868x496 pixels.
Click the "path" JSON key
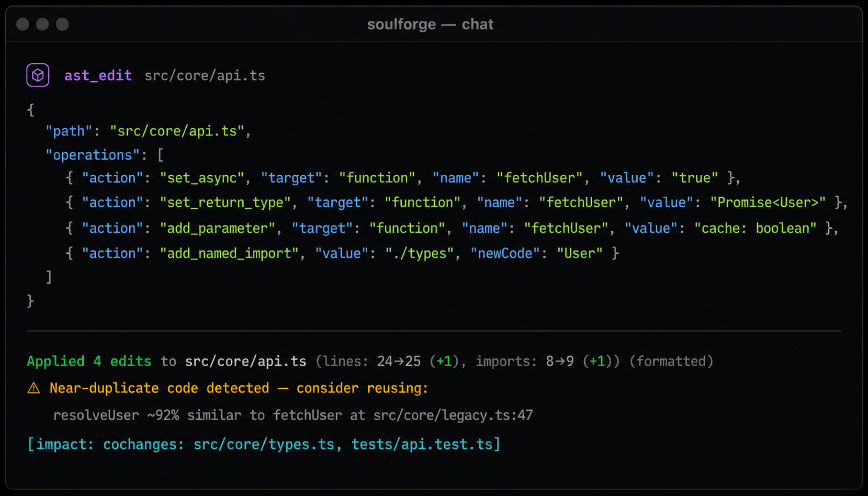(69, 131)
